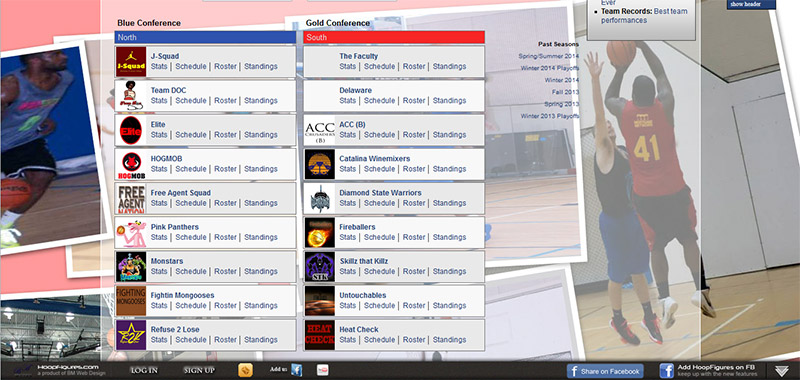Open the Catalina Winemixers logo
The image size is (800, 380).
(x=319, y=164)
